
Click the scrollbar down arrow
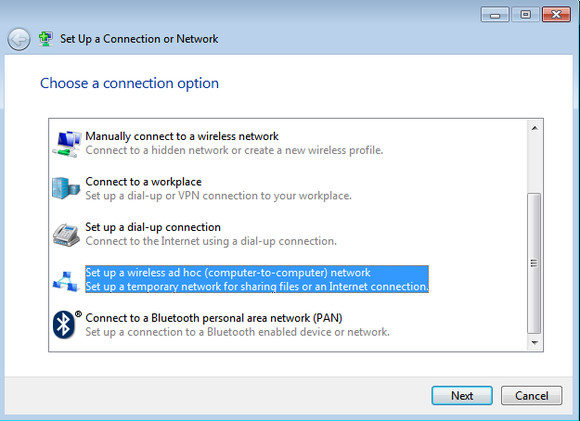click(x=535, y=343)
